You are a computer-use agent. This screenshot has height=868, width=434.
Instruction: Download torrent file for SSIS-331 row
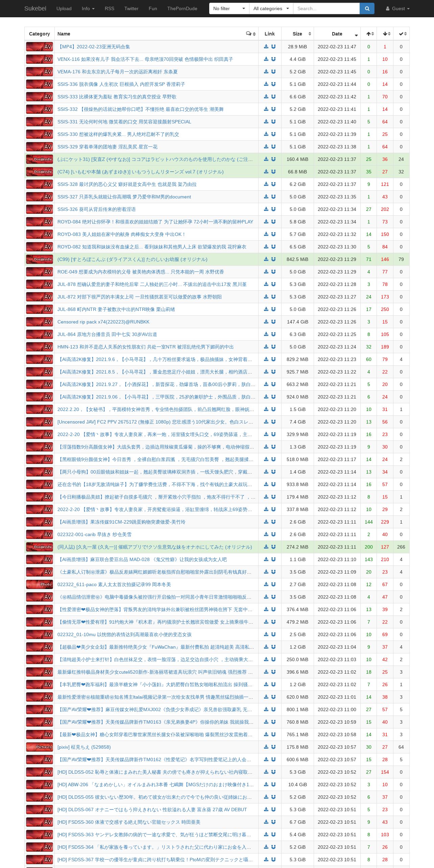tap(266, 122)
